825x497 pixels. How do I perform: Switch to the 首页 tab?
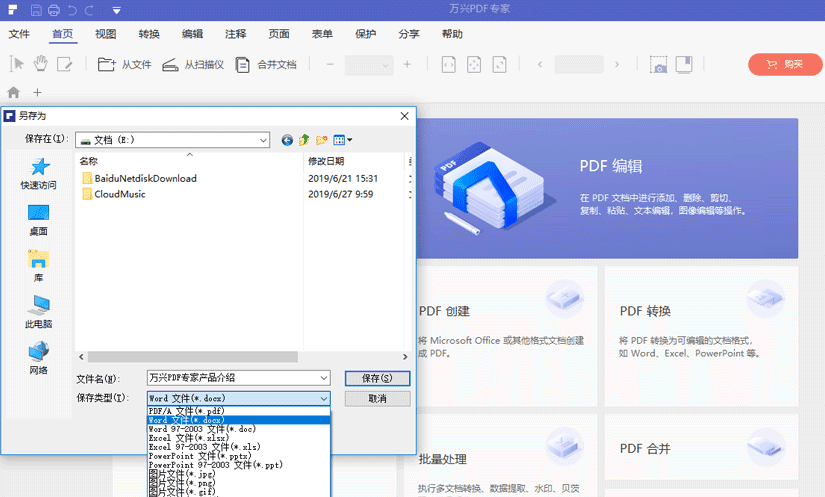click(x=63, y=34)
